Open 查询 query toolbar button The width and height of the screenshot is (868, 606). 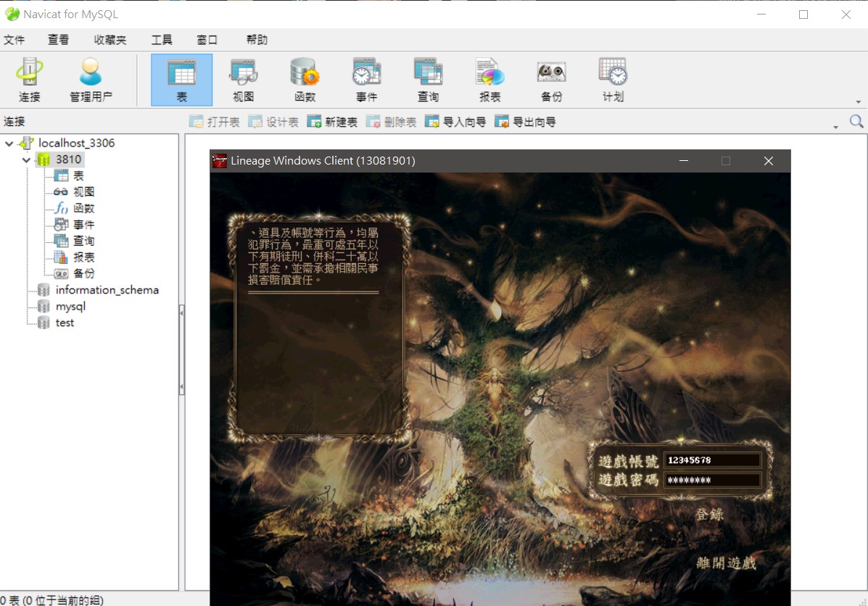[428, 80]
